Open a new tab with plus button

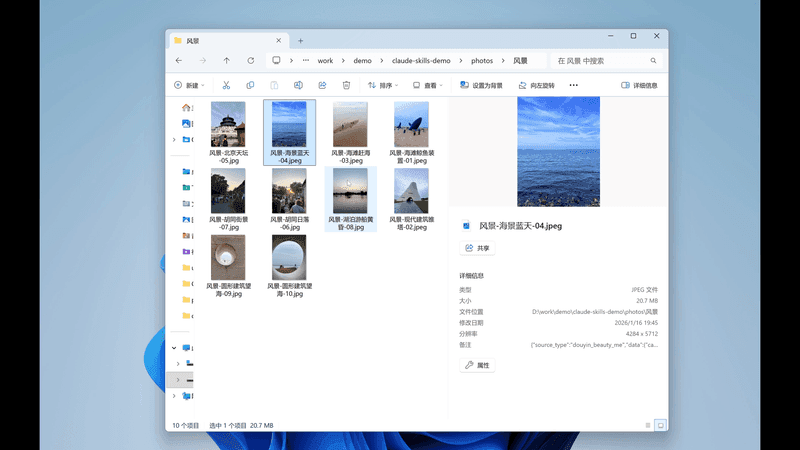pyautogui.click(x=300, y=41)
